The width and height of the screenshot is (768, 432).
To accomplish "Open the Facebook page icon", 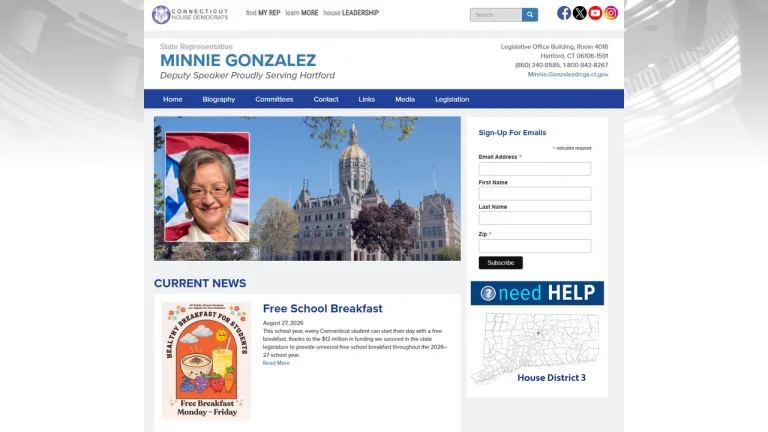I will click(x=564, y=13).
